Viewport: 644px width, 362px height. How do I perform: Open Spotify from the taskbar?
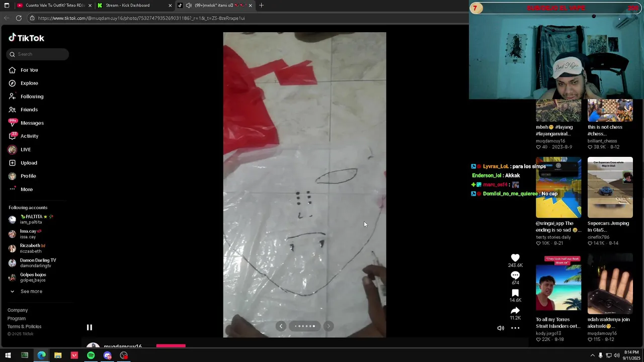91,355
